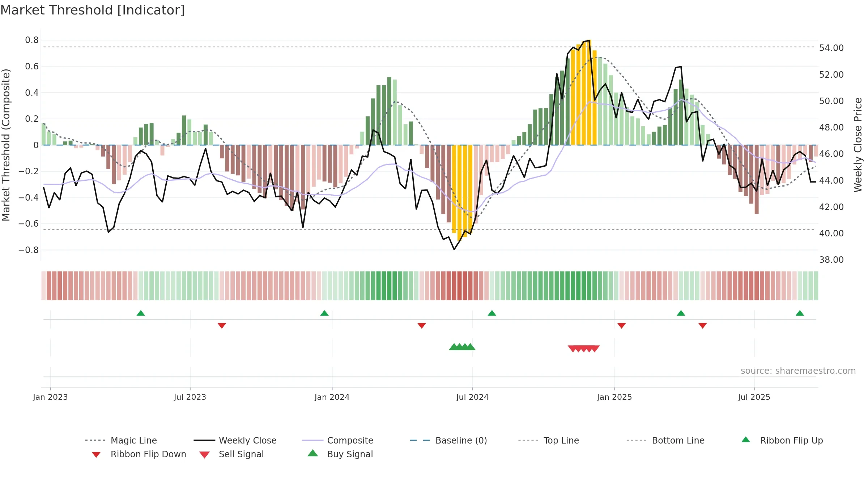Click the black line swatch beside Weekly Close
The height and width of the screenshot is (488, 868).
204,440
